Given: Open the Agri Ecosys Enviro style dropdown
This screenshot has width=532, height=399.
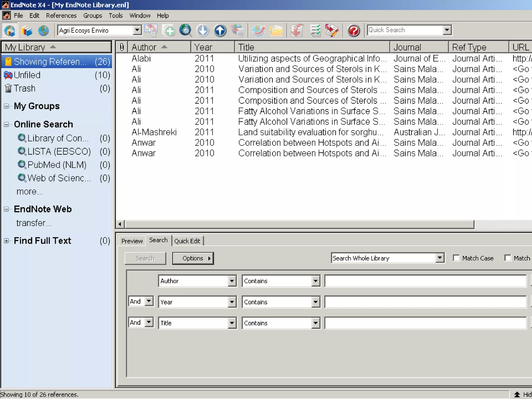Looking at the screenshot, I should (137, 30).
